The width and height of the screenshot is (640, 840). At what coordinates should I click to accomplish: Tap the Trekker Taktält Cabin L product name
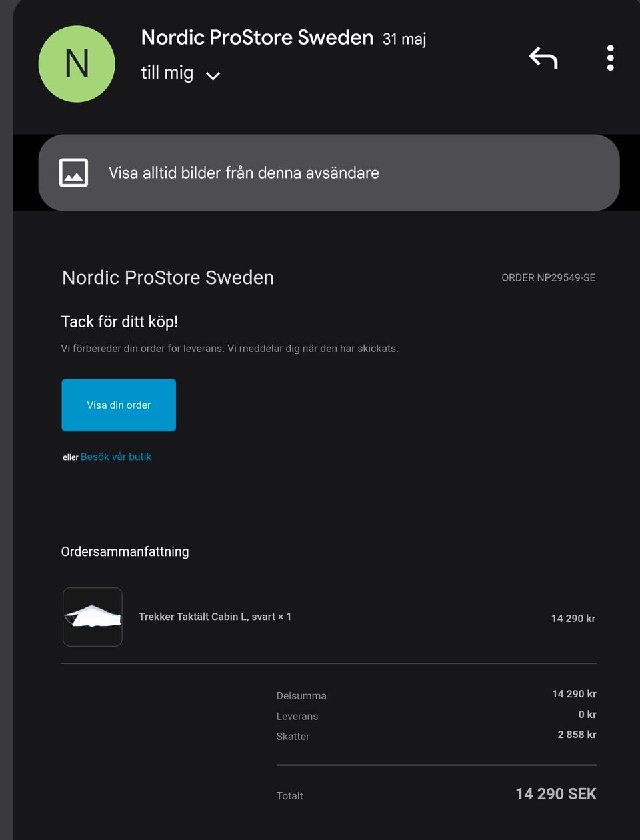pyautogui.click(x=215, y=617)
